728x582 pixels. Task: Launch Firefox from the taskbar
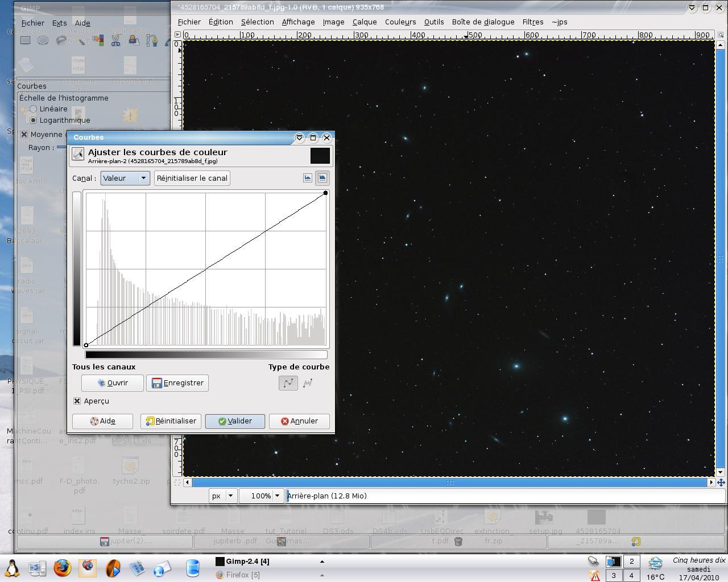[63, 568]
